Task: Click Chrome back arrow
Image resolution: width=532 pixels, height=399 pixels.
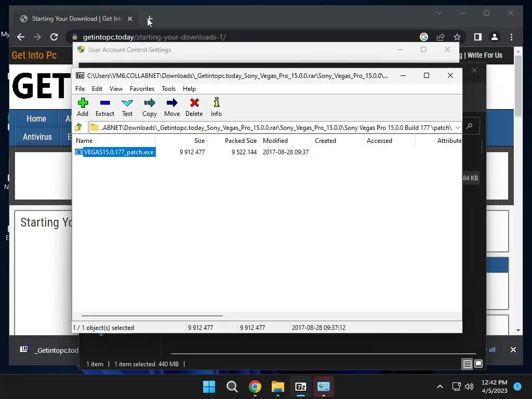Action: pyautogui.click(x=21, y=37)
